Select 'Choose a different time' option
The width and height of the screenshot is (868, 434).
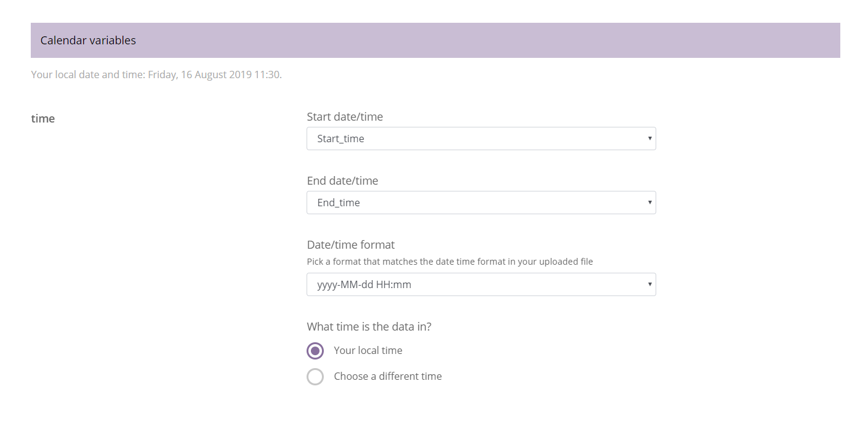(x=315, y=376)
